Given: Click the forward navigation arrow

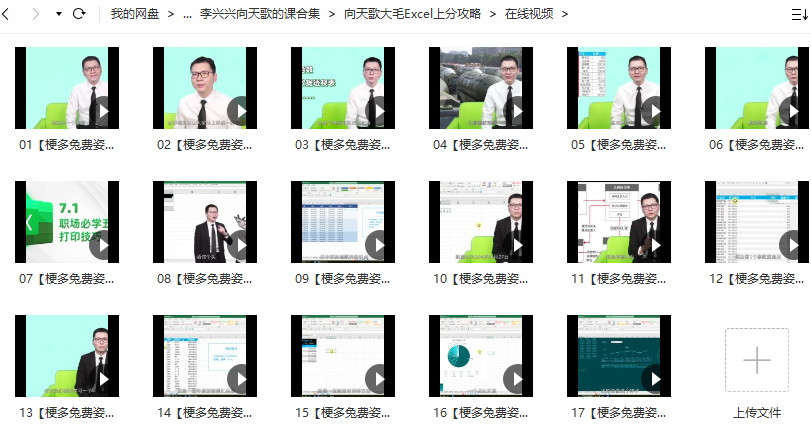Looking at the screenshot, I should (x=37, y=14).
